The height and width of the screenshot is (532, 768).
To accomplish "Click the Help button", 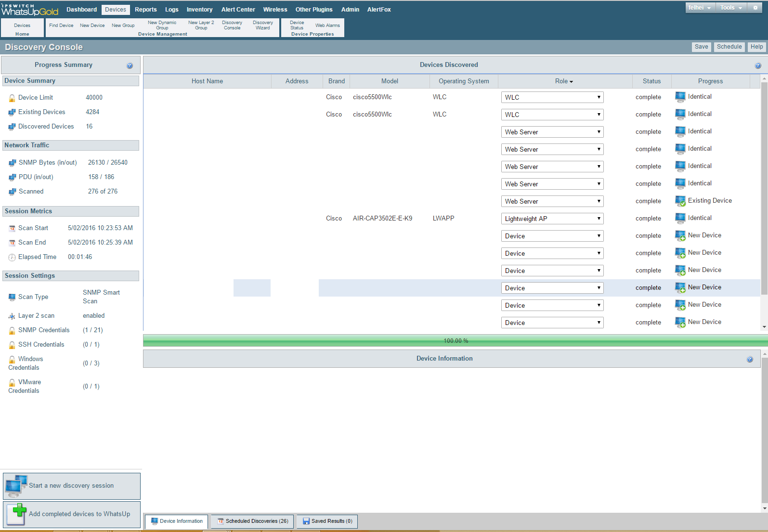I will coord(756,47).
